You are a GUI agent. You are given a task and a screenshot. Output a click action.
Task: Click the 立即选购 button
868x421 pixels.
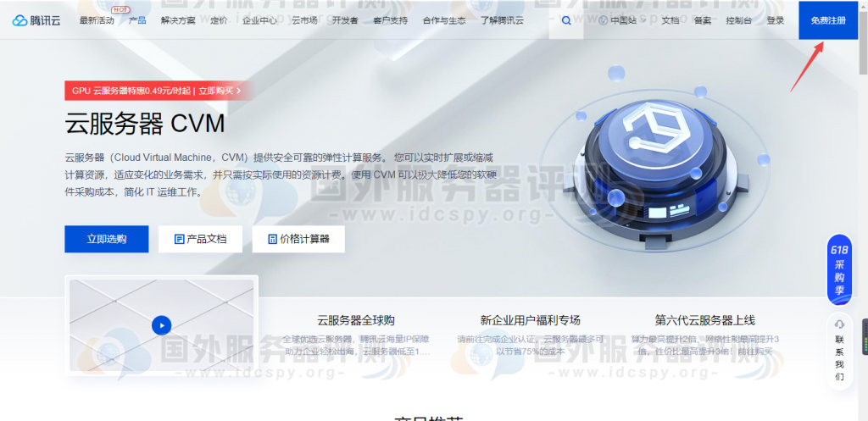(106, 239)
